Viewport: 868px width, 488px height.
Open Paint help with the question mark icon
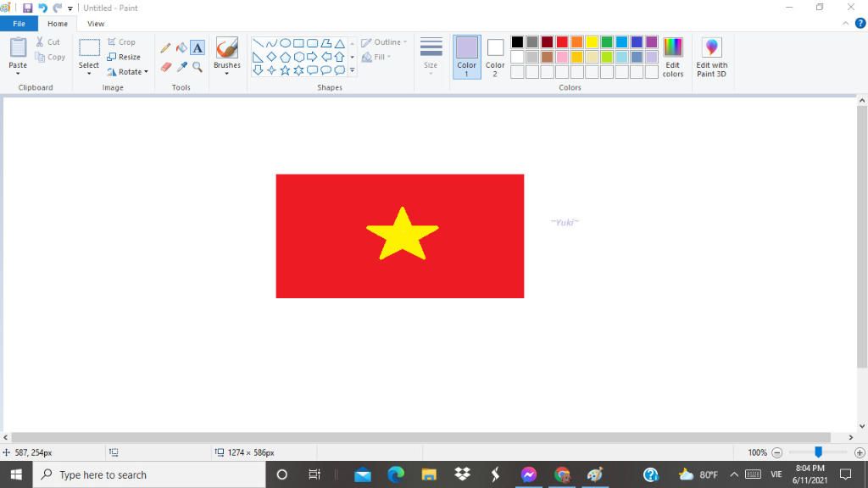860,23
